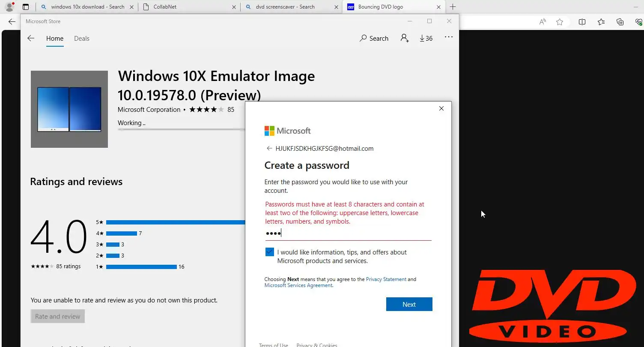Uncheck the Microsoft offers and tips checkbox
This screenshot has width=644, height=347.
click(x=269, y=252)
